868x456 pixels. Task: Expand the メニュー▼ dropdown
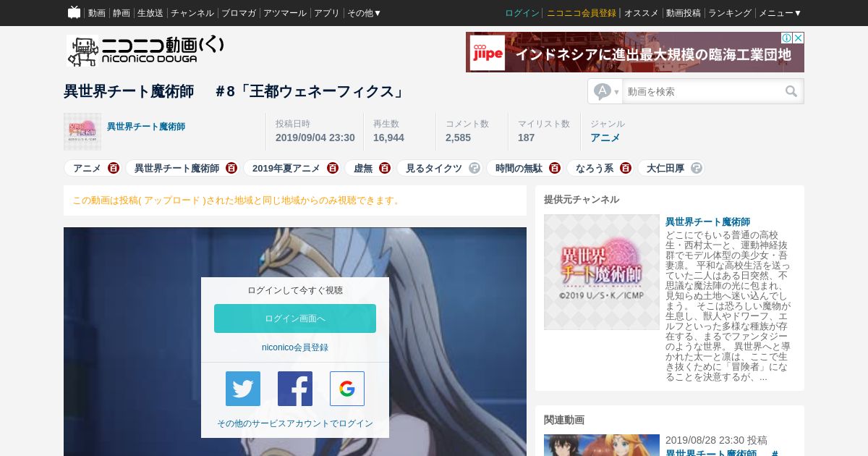coord(780,13)
